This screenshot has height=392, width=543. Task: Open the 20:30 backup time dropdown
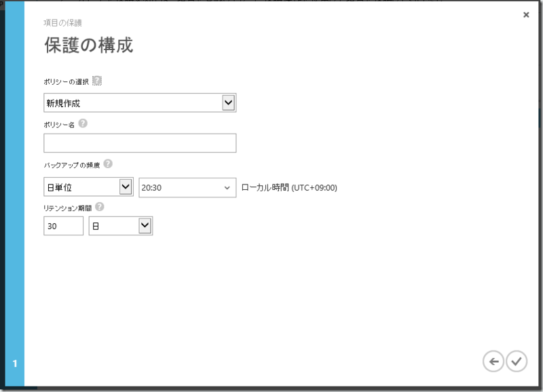pyautogui.click(x=187, y=188)
